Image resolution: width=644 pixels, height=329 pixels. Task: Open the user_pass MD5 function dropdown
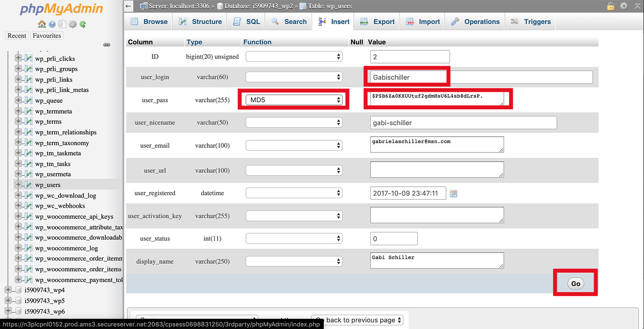(294, 100)
